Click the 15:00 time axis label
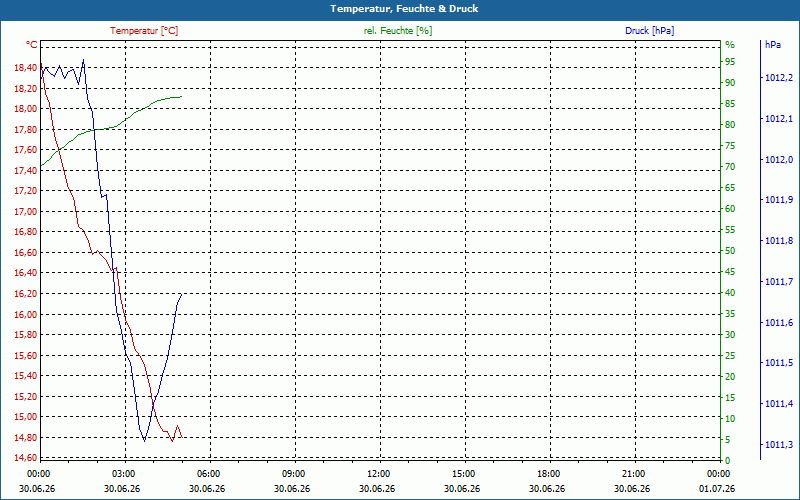 pos(463,474)
